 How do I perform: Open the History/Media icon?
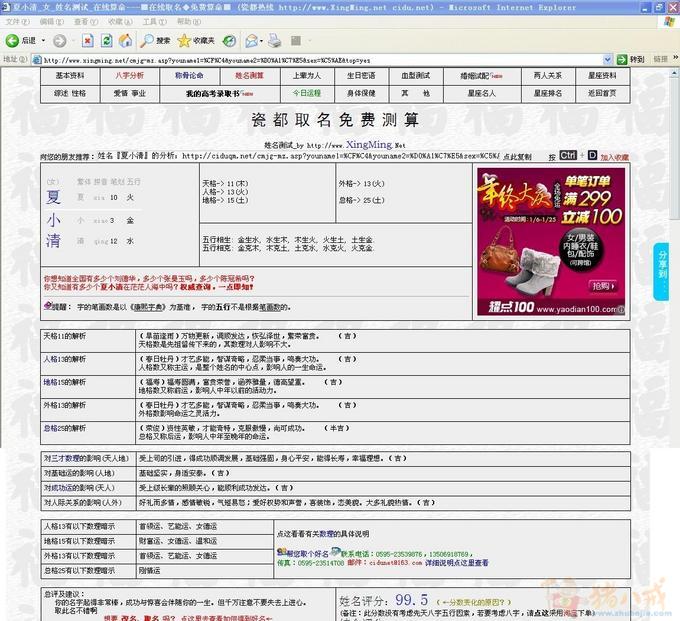229,41
